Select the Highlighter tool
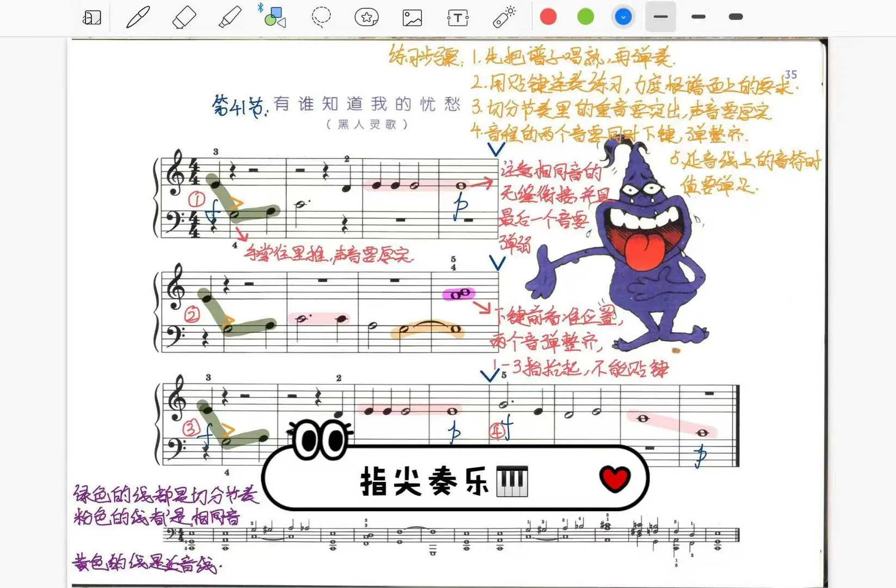Image resolution: width=896 pixels, height=588 pixels. pyautogui.click(x=229, y=17)
